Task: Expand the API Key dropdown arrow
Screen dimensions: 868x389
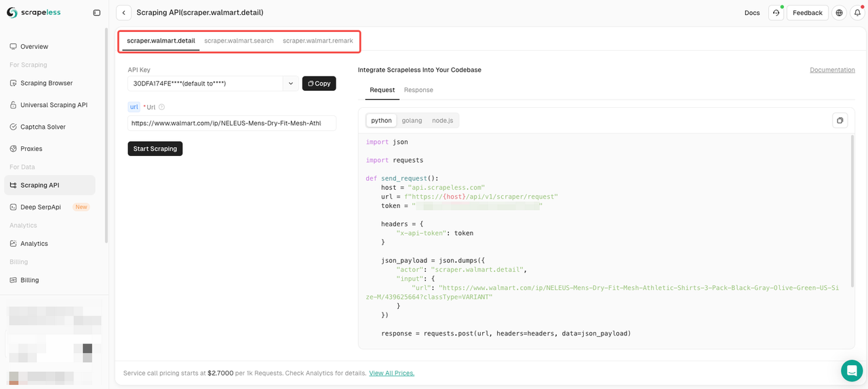Action: pos(290,83)
